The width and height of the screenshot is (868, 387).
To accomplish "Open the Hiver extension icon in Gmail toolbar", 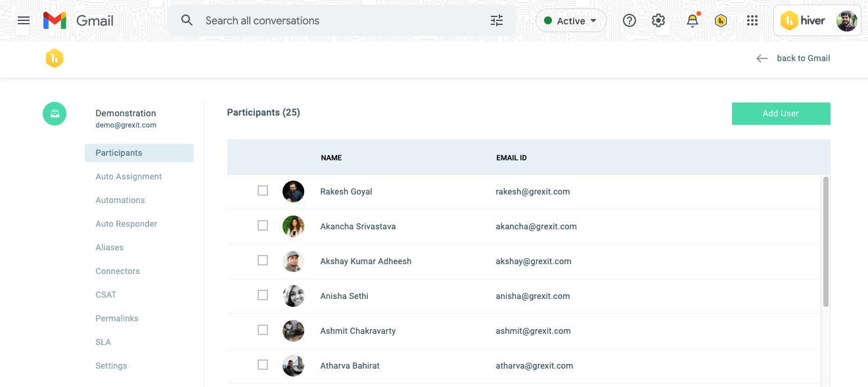I will (x=721, y=20).
